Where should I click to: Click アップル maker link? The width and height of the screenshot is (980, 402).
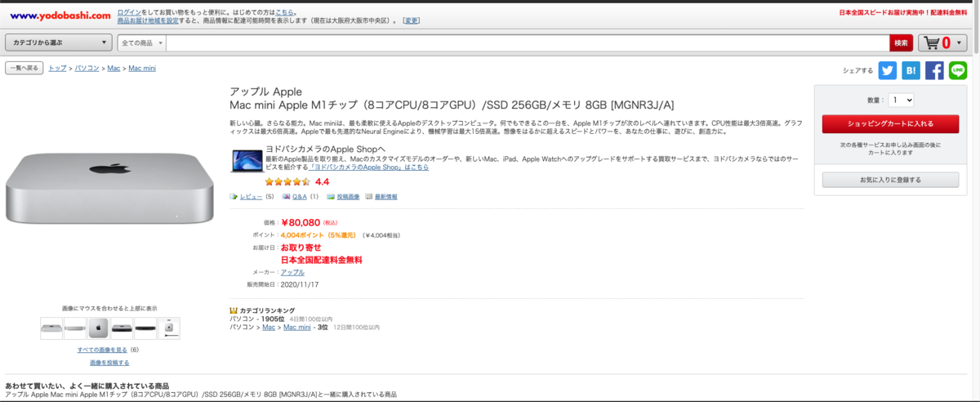coord(292,272)
